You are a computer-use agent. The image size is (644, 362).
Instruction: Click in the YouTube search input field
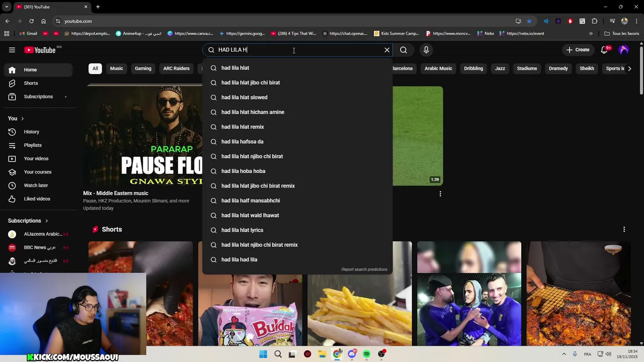pyautogui.click(x=297, y=50)
